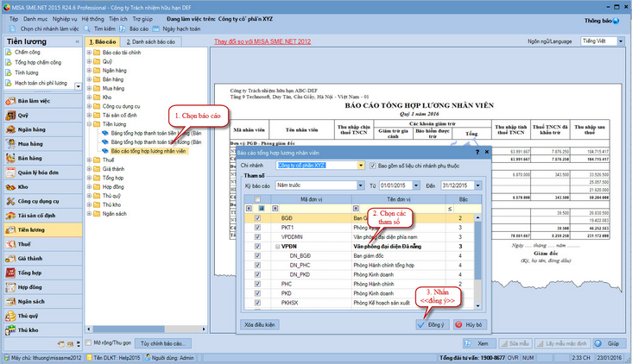Click the Chấm công icon in Tiền lương
The height and width of the screenshot is (364, 632).
coord(9,53)
